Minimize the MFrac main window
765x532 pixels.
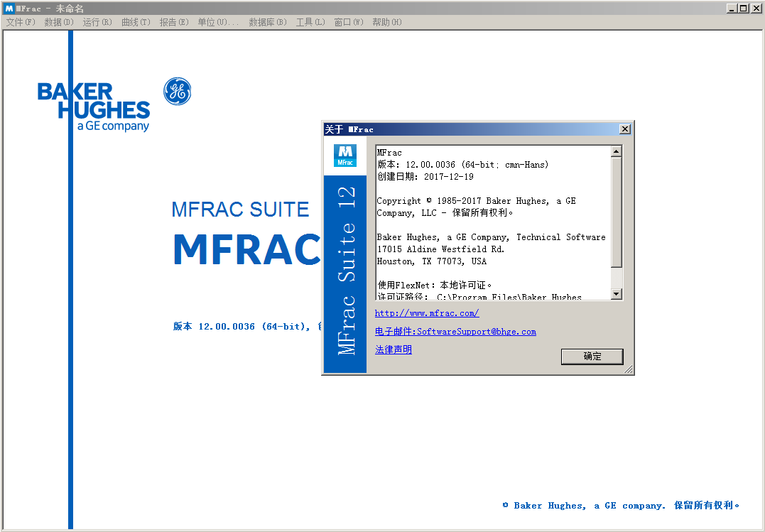pos(732,9)
